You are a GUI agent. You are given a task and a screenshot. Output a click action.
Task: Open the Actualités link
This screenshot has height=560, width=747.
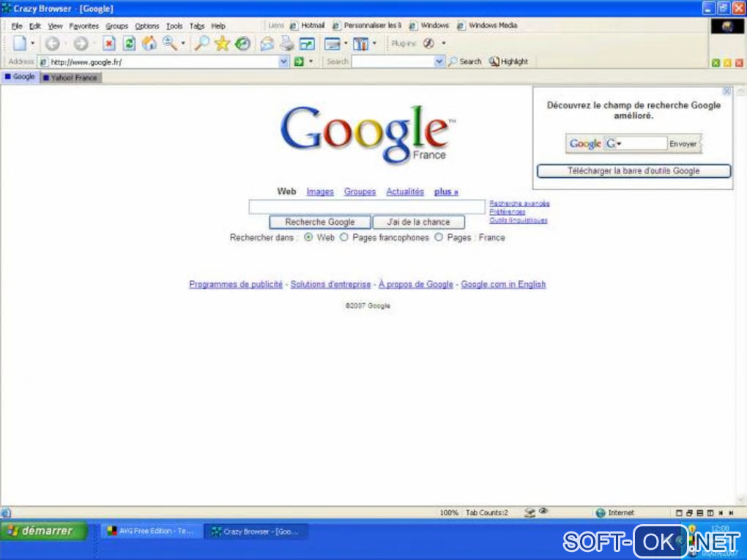click(405, 192)
